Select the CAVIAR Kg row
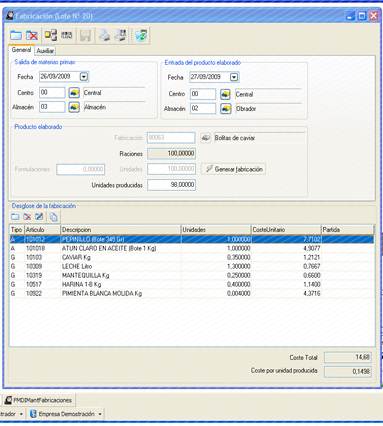383x426 pixels. point(192,257)
